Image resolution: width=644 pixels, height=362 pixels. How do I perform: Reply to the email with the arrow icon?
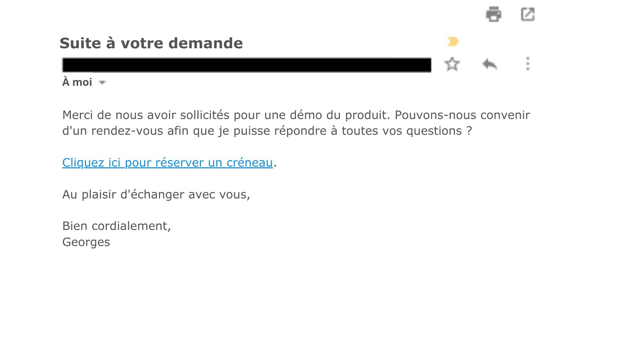point(490,64)
